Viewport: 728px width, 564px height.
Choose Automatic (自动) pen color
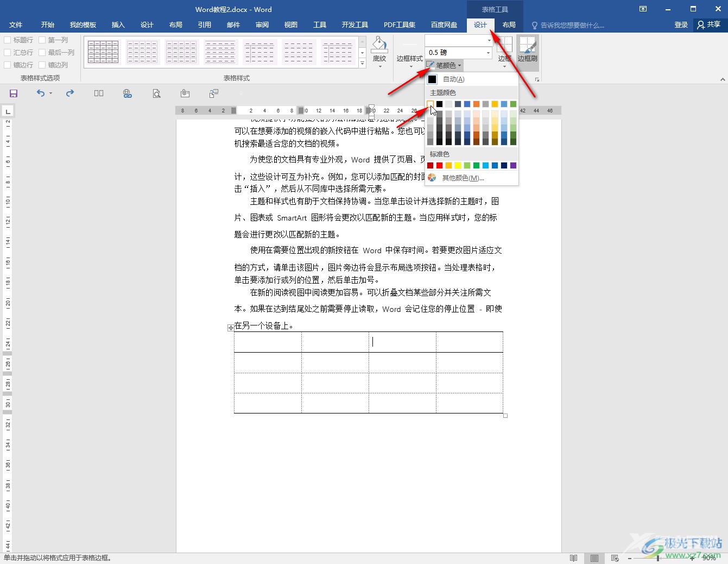pyautogui.click(x=471, y=79)
